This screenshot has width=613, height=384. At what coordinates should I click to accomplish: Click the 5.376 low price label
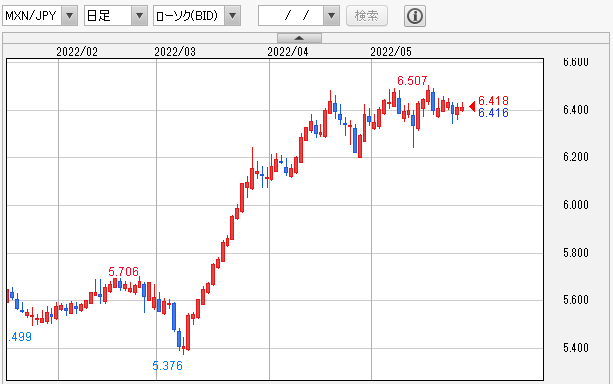coord(167,366)
